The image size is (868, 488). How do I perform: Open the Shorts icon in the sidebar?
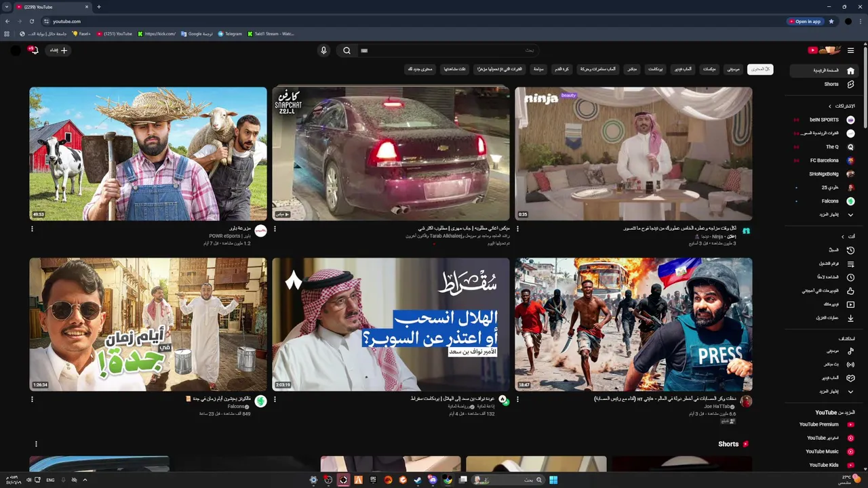pyautogui.click(x=850, y=84)
